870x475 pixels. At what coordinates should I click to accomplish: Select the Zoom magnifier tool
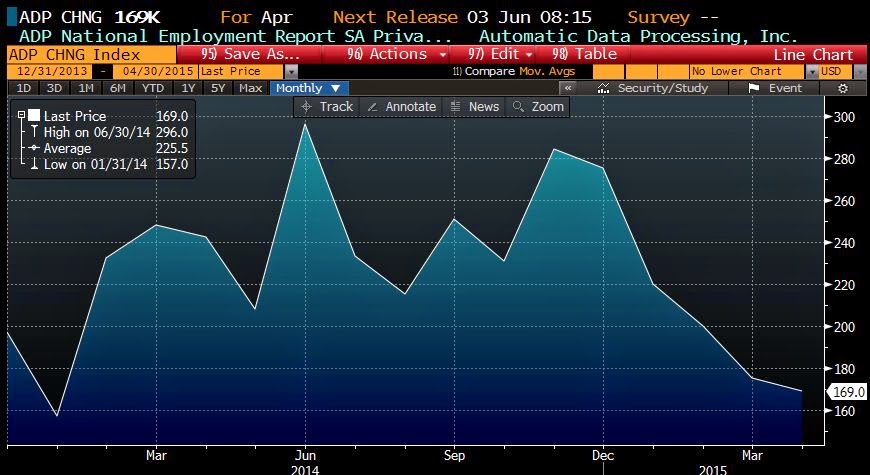[538, 106]
